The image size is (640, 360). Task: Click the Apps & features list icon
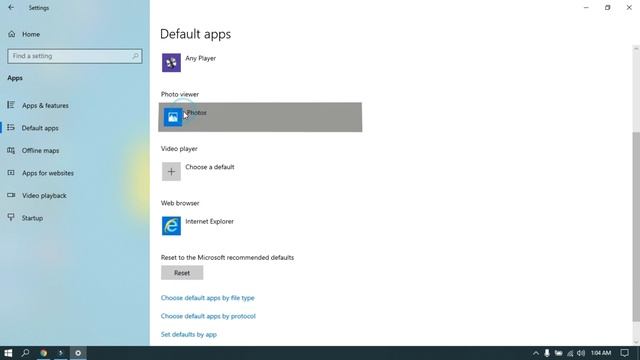[x=11, y=105]
